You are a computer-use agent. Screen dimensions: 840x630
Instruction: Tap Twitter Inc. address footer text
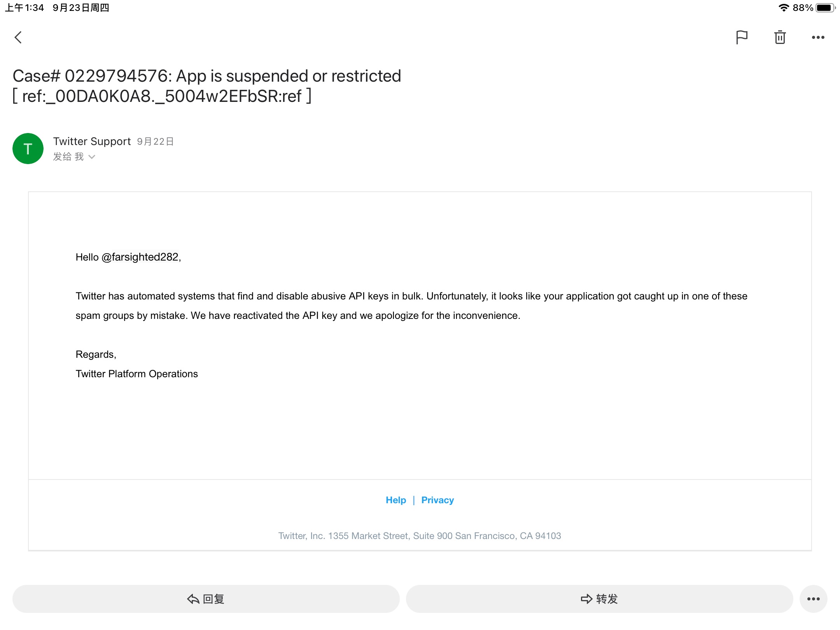click(420, 536)
